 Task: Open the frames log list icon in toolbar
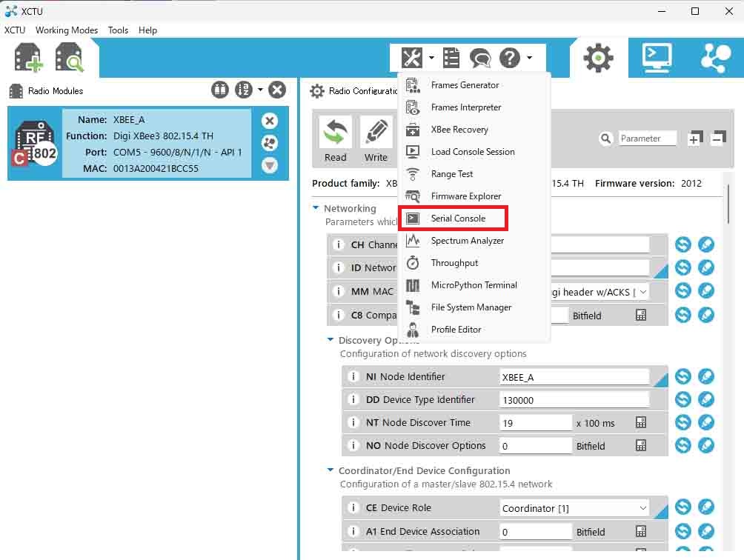coord(451,58)
